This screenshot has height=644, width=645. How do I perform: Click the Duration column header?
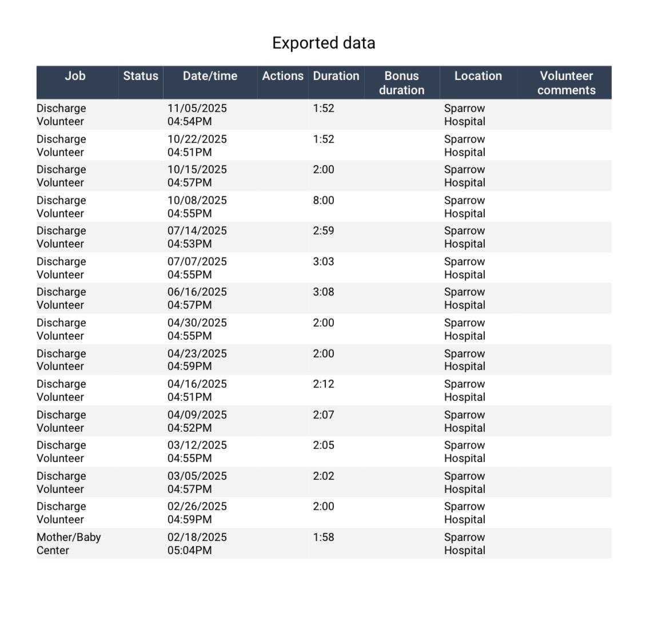pos(336,76)
